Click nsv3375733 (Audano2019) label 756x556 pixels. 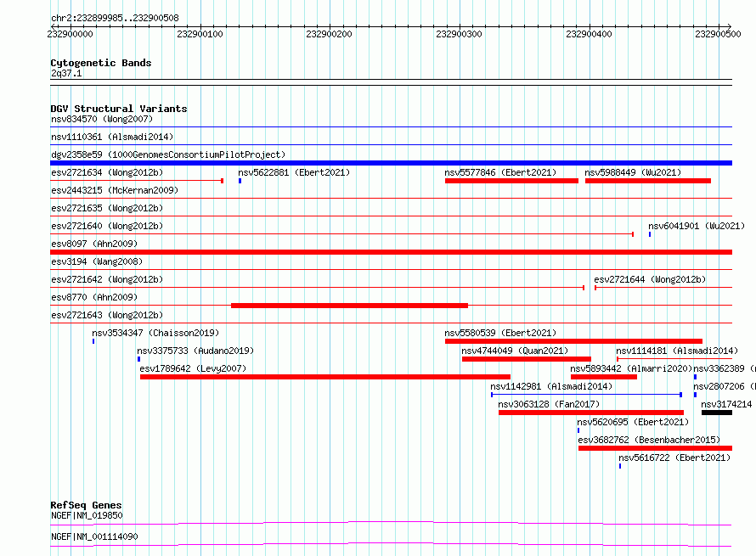point(195,351)
